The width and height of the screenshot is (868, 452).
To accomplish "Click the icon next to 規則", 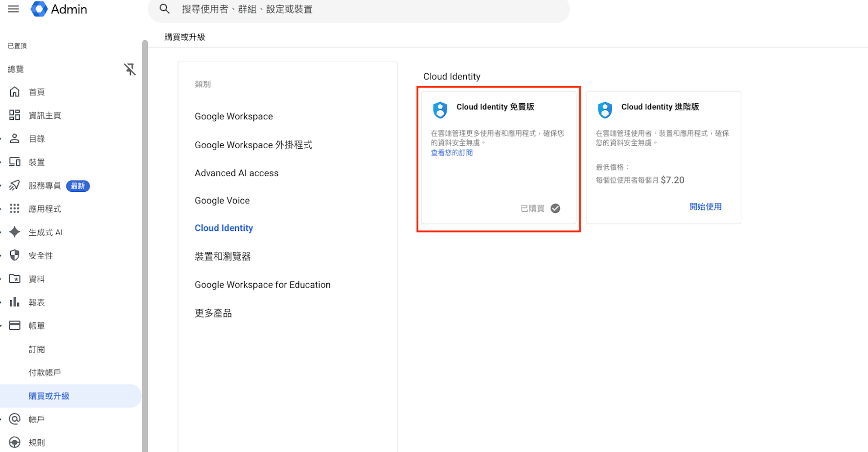I will point(15,442).
